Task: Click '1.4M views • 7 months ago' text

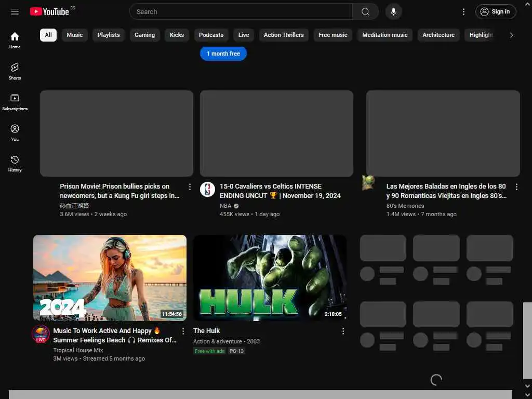Action: tap(421, 215)
